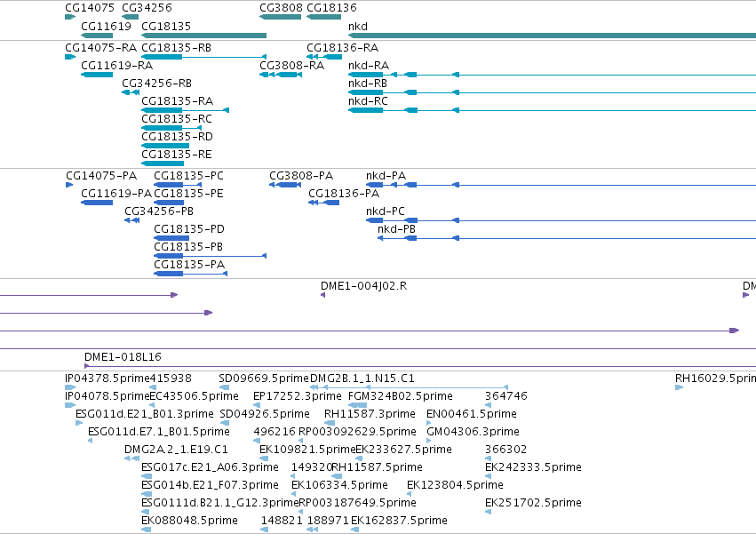Viewport: 756px width, 534px height.
Task: Select transcript CG18135-RB
Action: [176, 48]
